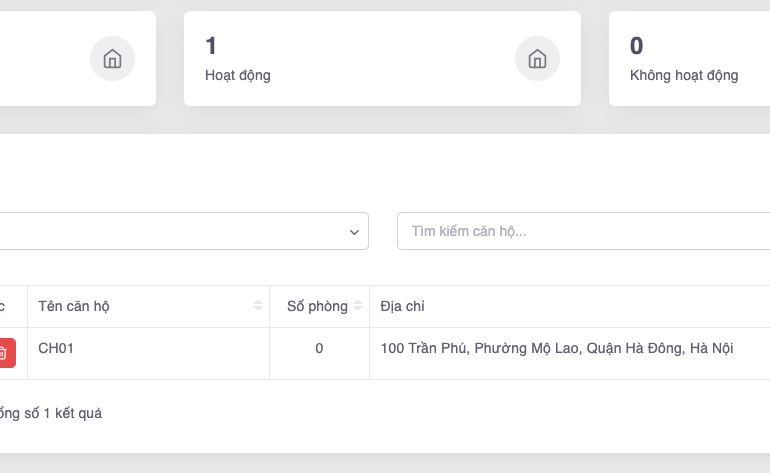770x473 pixels.
Task: Click the leftmost statistics card
Action: (50, 58)
